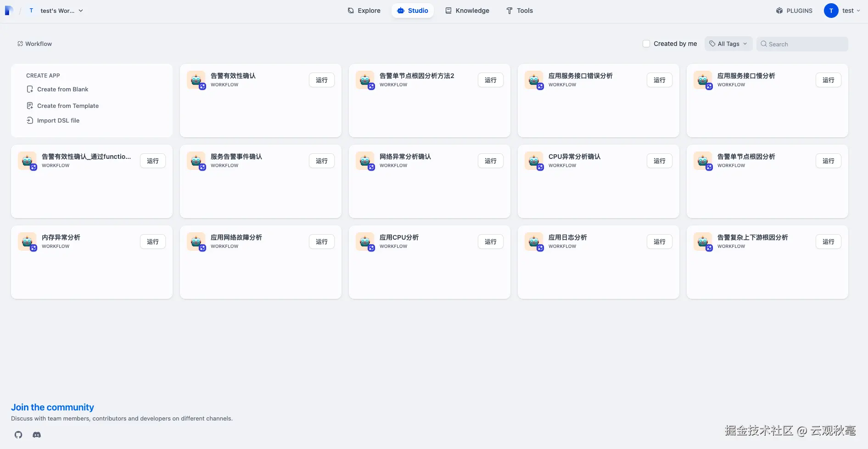Viewport: 868px width, 449px height.
Task: Click robot icon of 应用日志分析 app
Action: point(534,241)
